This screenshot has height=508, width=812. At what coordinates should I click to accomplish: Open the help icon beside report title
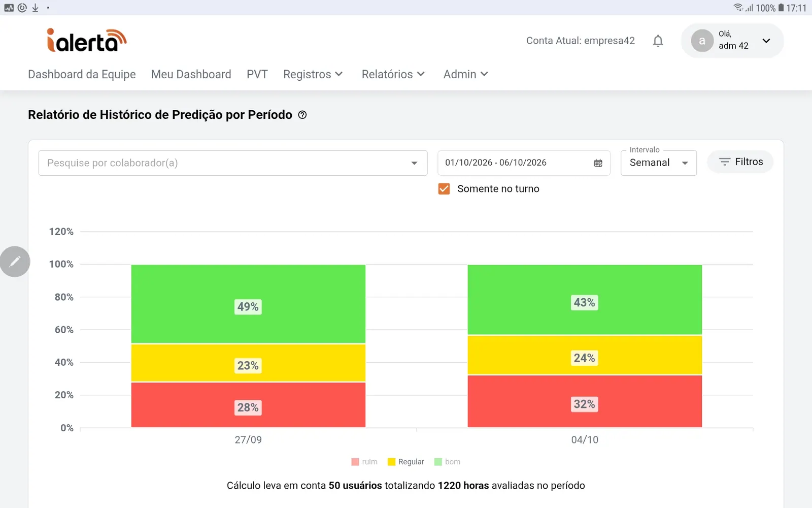coord(302,115)
